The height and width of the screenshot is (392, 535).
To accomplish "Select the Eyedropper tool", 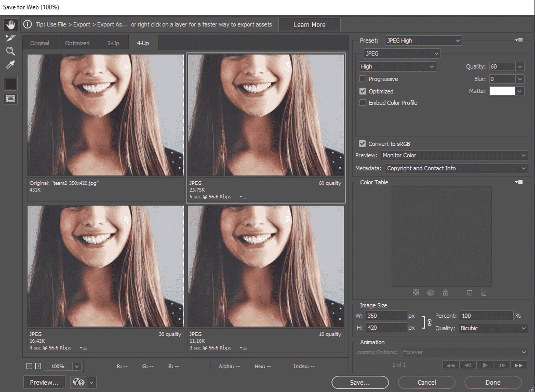I will 10,64.
